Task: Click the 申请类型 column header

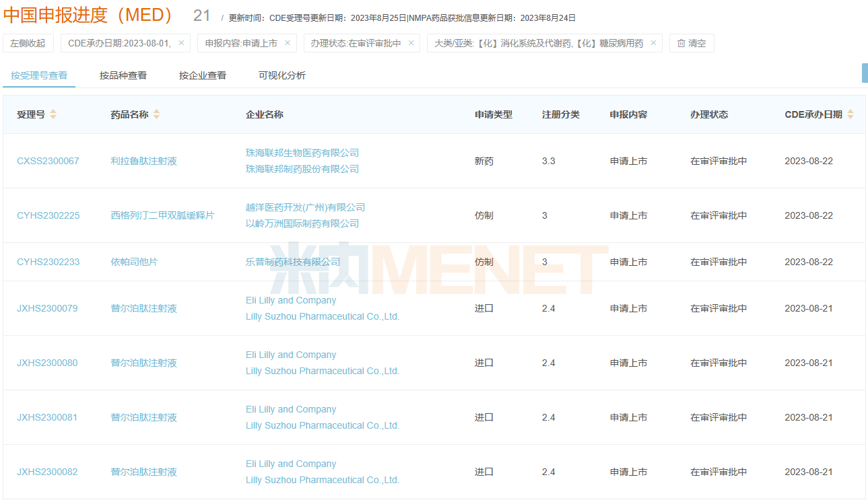Action: coord(494,114)
